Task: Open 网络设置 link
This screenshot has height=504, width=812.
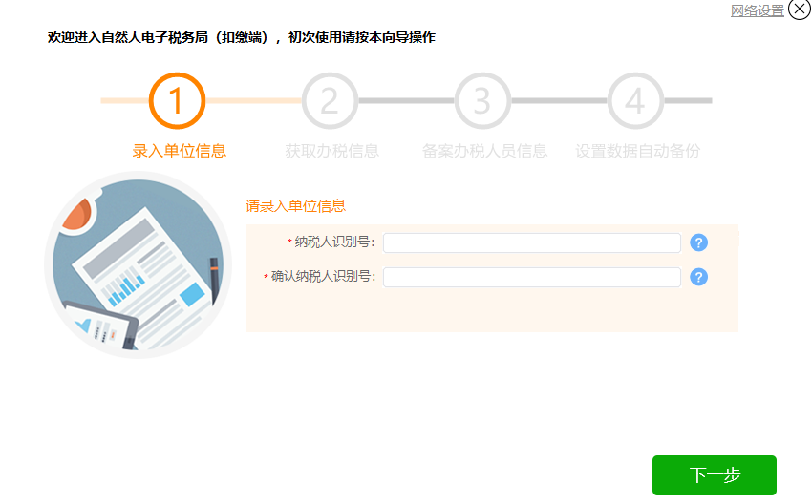Action: (758, 10)
